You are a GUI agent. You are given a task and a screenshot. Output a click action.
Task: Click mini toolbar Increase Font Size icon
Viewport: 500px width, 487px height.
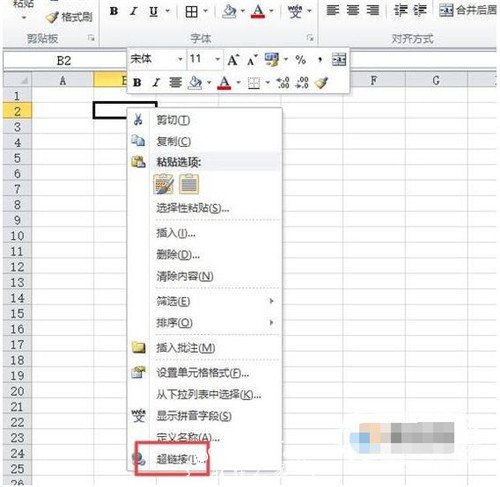click(x=233, y=60)
